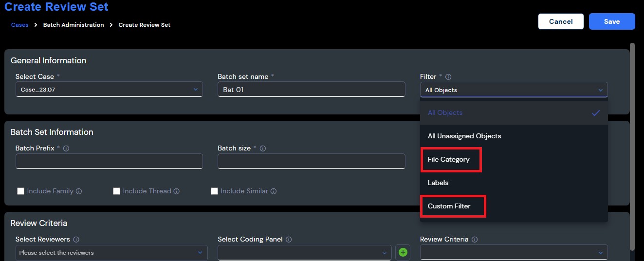Enable the Include Family checkbox
Viewport: 644px width, 261px height.
click(20, 191)
